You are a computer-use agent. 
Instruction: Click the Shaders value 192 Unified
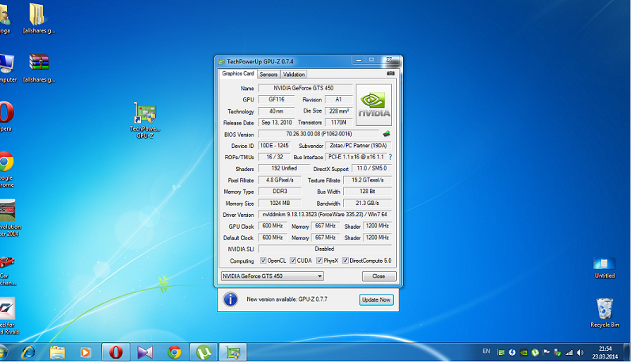coord(284,169)
